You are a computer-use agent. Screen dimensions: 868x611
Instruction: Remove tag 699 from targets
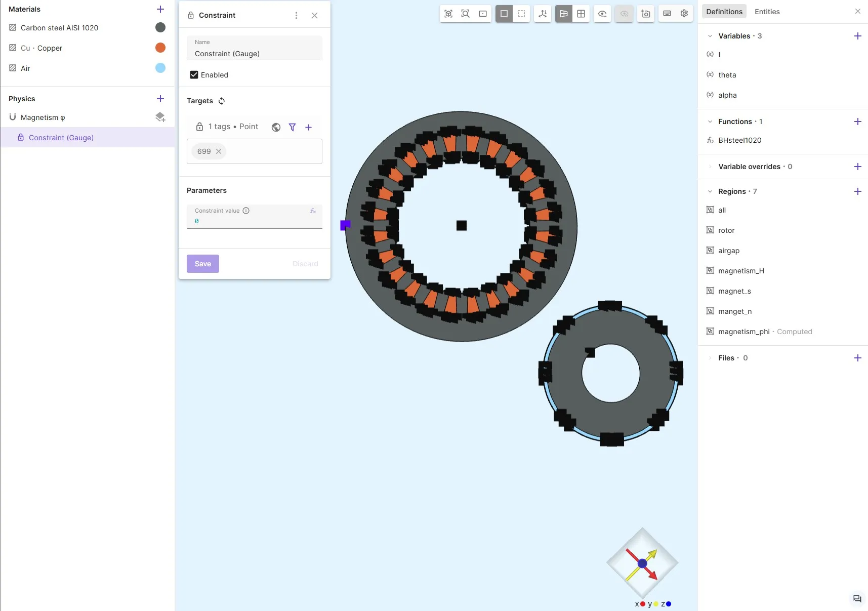(219, 151)
